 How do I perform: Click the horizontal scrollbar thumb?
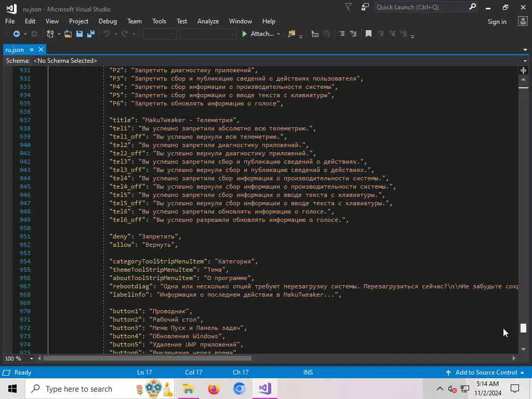coord(147,358)
